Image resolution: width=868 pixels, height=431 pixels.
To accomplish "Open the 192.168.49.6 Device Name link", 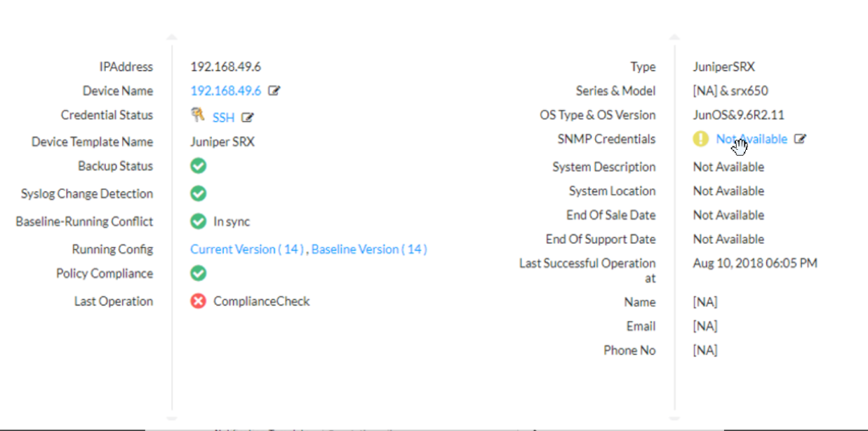I will (225, 91).
